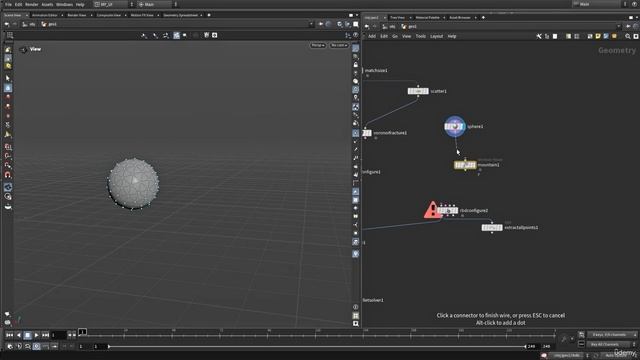Click the range slider end handle at 240
This screenshot has height=360, width=640.
(525, 347)
